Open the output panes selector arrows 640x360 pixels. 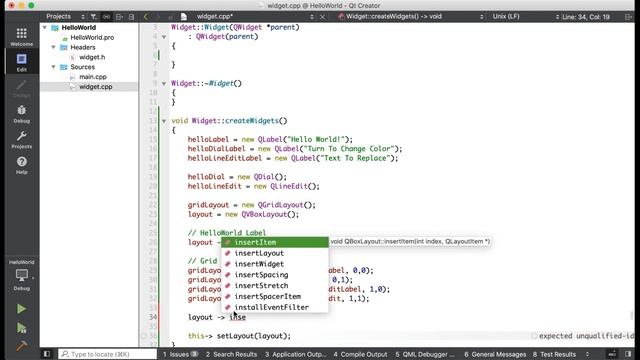click(587, 354)
